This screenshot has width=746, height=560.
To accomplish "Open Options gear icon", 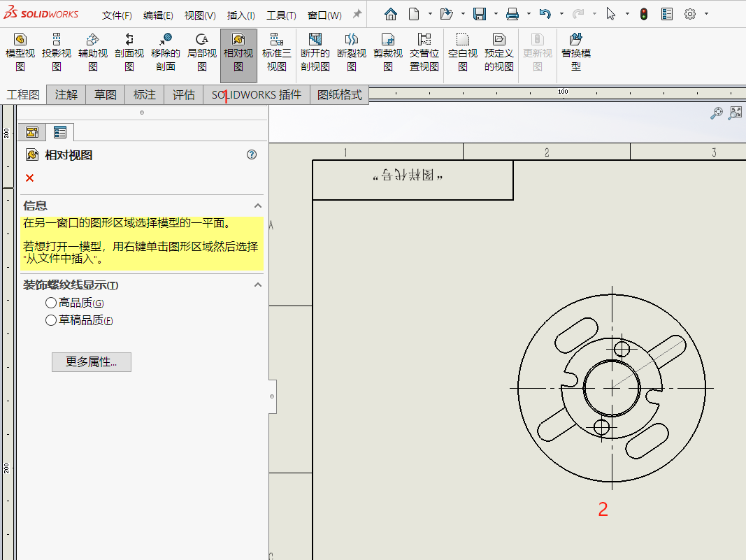I will tap(690, 14).
